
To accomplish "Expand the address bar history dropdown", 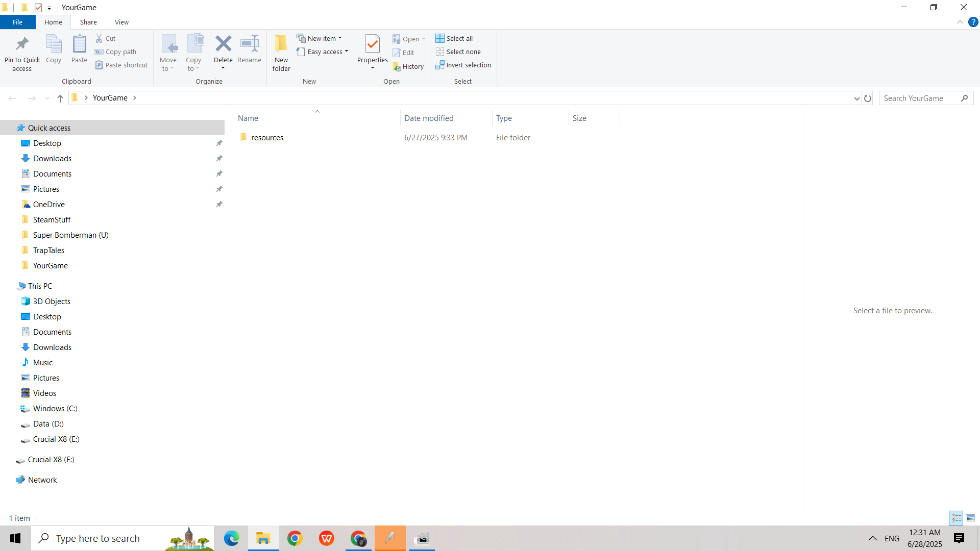I will pos(856,98).
